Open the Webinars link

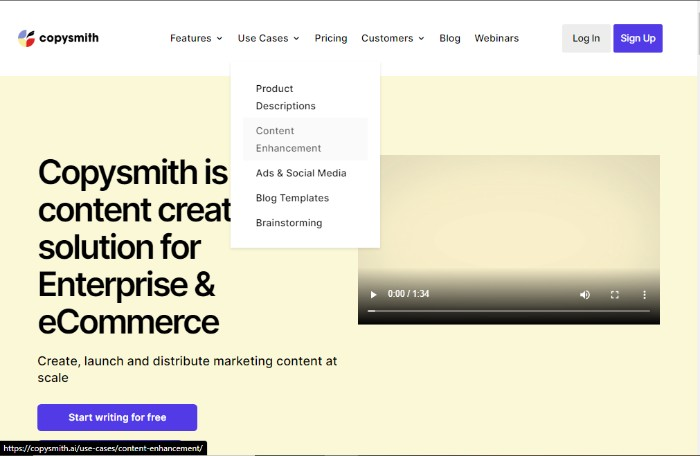[x=496, y=38]
